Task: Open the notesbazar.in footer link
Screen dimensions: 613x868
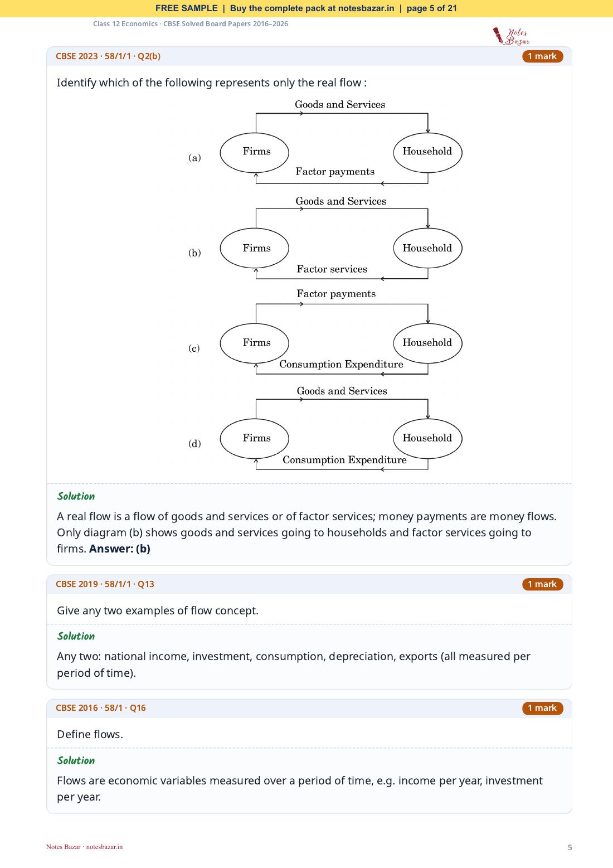Action: pyautogui.click(x=104, y=847)
